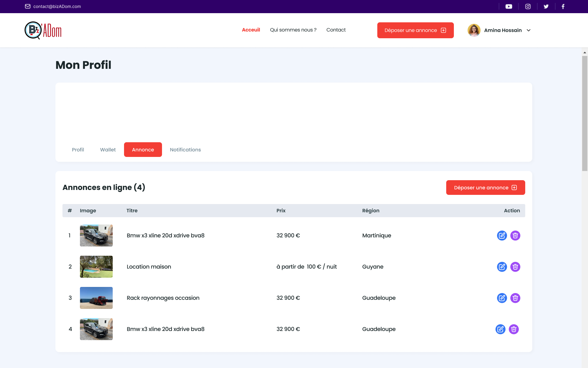Click the BizADom logo

[43, 30]
